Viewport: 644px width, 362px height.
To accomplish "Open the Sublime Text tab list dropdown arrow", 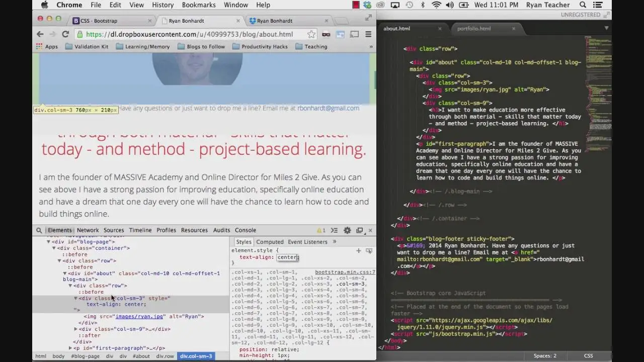I will click(606, 28).
